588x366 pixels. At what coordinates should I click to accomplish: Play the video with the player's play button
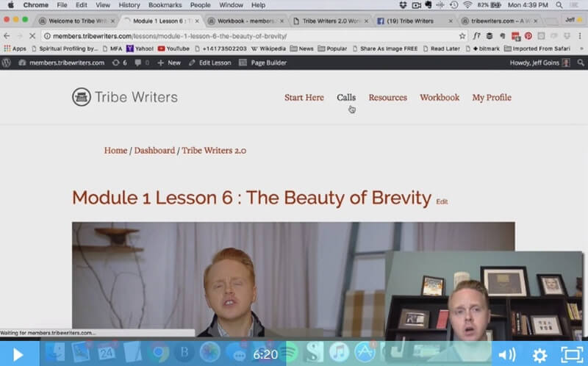tap(18, 354)
